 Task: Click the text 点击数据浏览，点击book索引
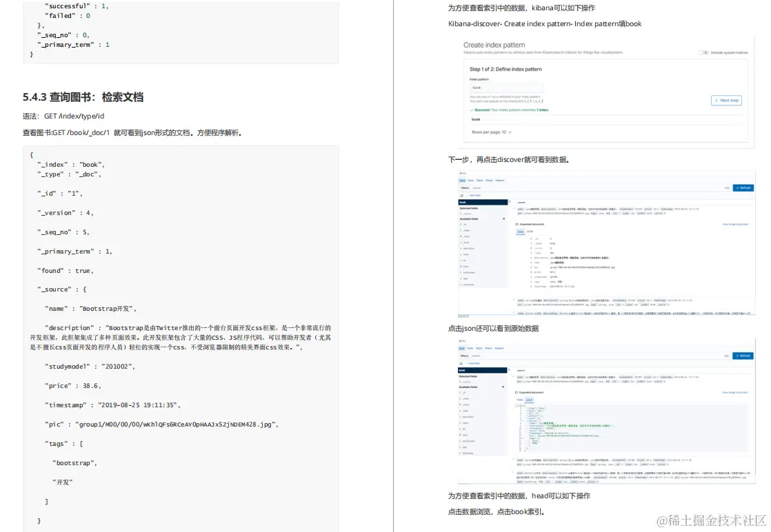(496, 511)
